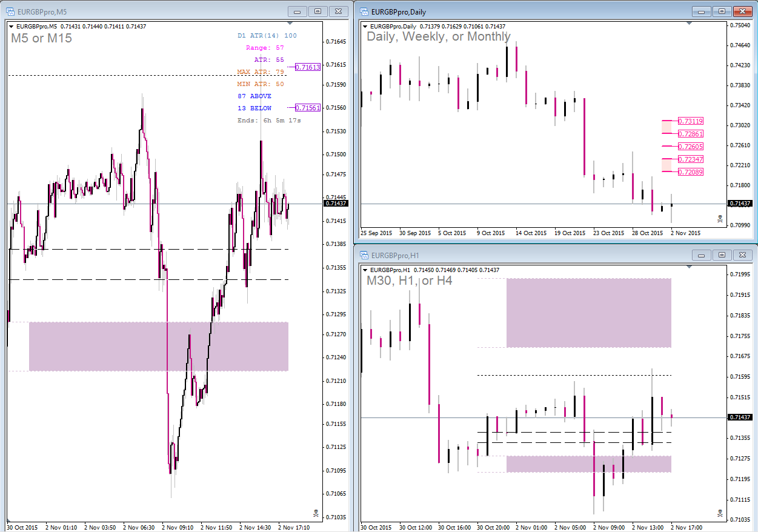
Task: Click the 'MIN ATR: 50' indicator text
Action: [x=261, y=84]
